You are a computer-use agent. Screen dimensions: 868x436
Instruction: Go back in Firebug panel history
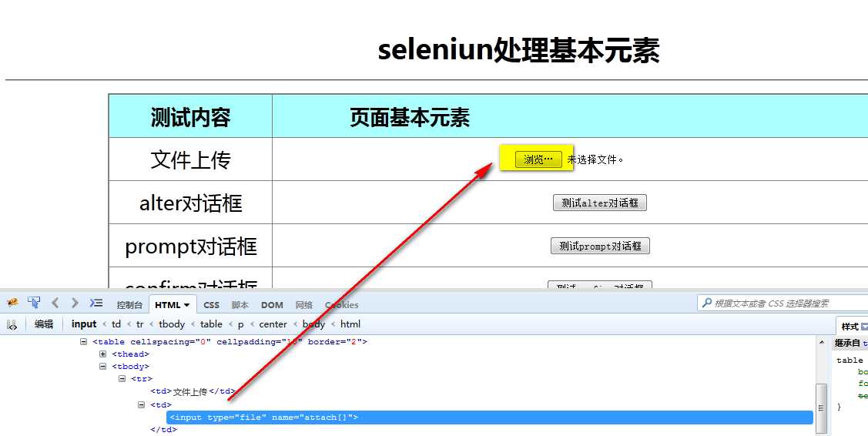[x=55, y=303]
